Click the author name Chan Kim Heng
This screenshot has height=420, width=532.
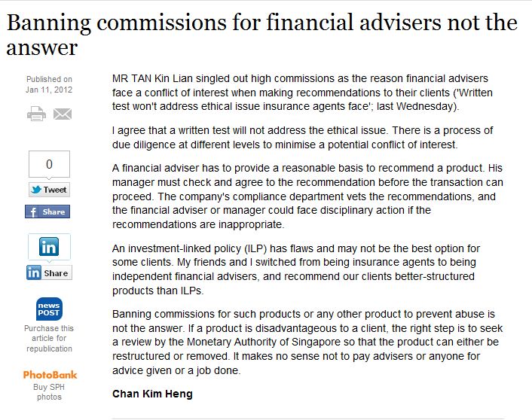(152, 394)
